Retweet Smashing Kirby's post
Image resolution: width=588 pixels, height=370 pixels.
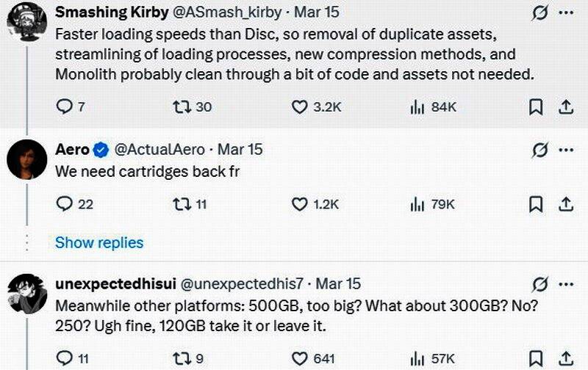click(x=179, y=107)
